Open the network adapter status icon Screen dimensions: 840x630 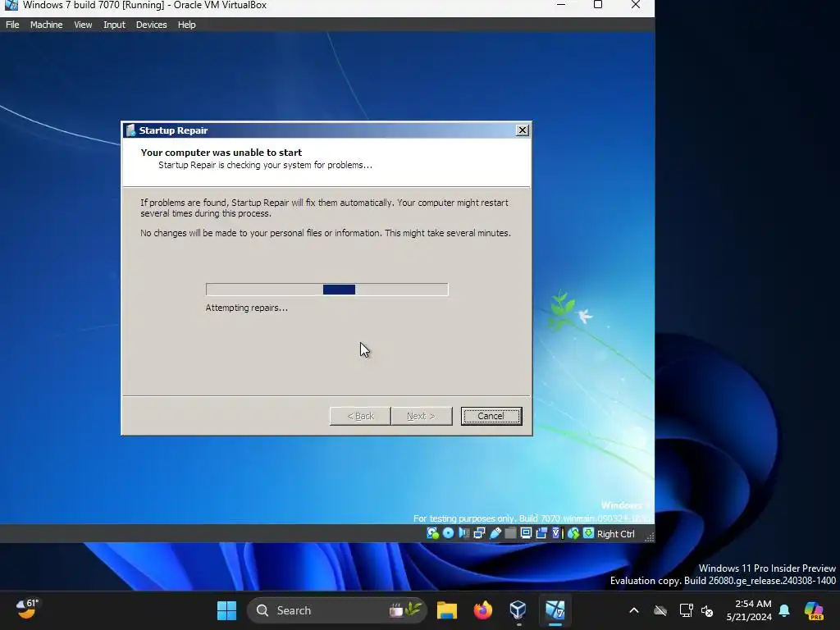point(479,533)
